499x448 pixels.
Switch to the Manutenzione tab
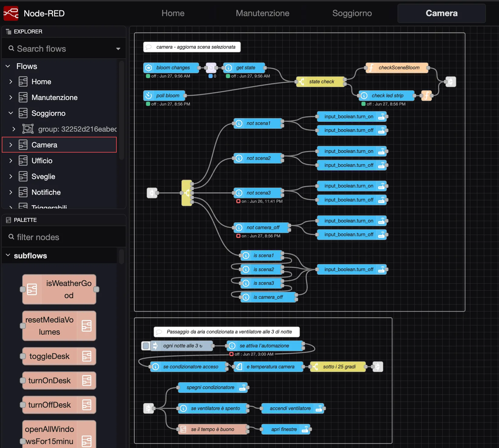[263, 13]
